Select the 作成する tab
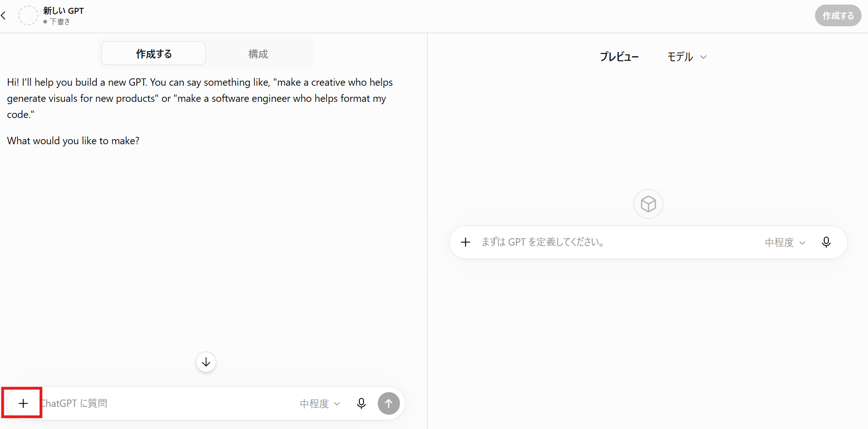Image resolution: width=868 pixels, height=429 pixels. click(x=154, y=54)
